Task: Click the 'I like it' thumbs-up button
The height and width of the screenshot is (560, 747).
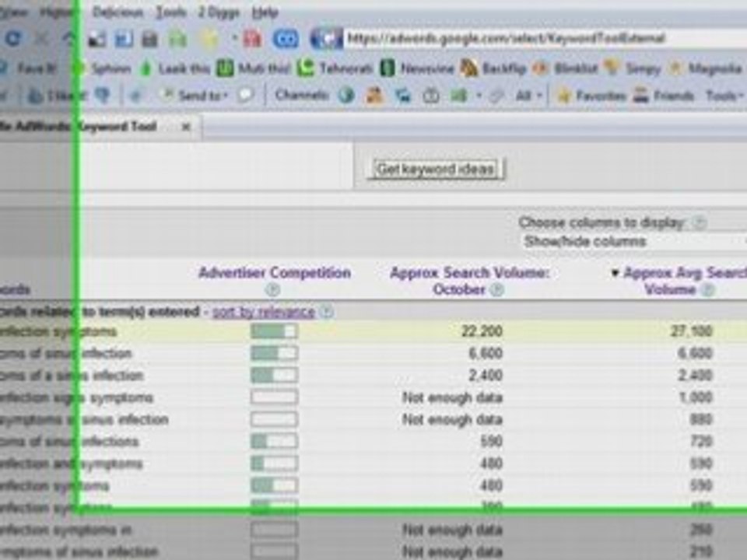Action: [58, 96]
